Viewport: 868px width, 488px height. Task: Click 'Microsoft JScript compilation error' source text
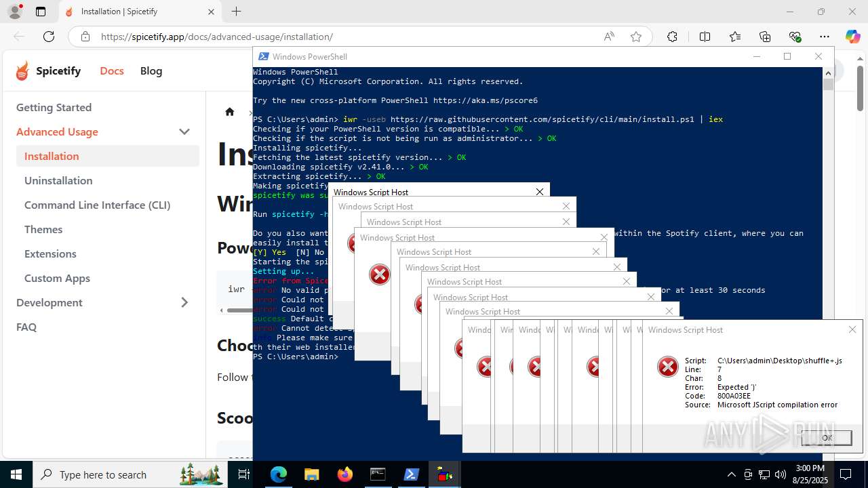coord(777,405)
